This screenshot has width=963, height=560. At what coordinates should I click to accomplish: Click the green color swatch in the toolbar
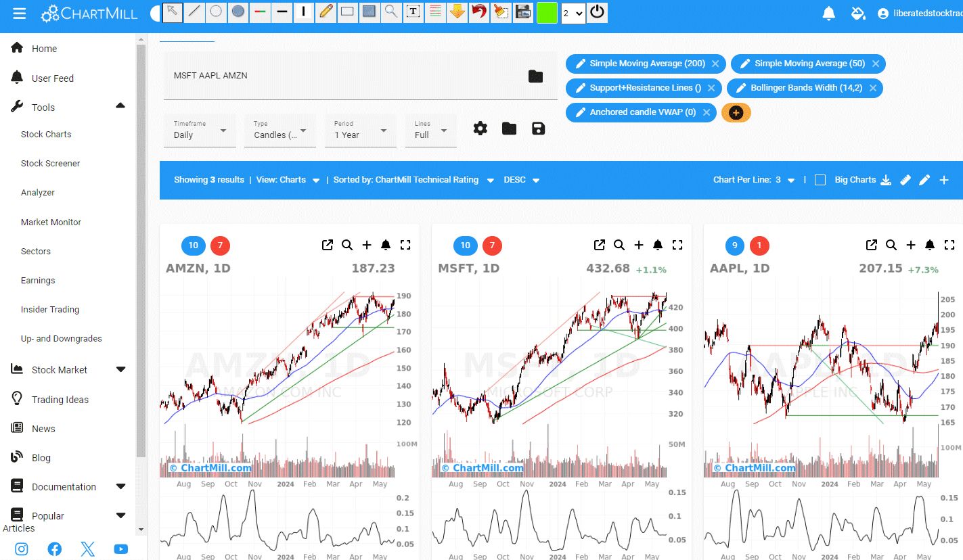(546, 11)
